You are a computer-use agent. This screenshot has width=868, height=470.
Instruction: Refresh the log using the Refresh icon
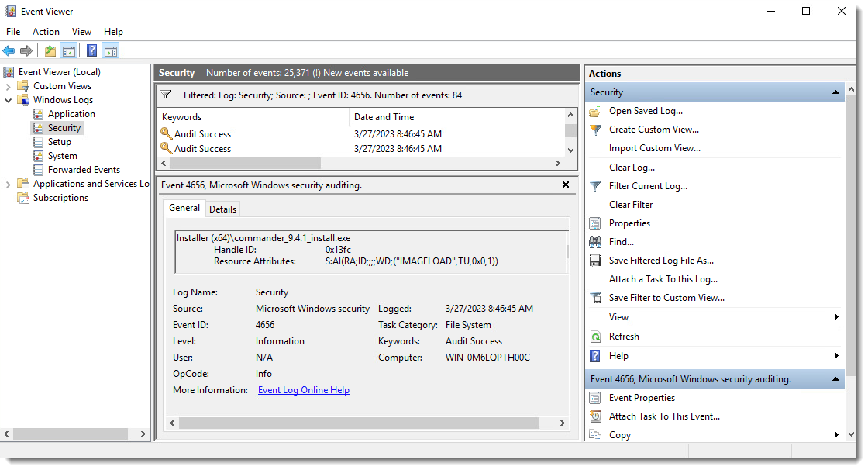(x=594, y=337)
